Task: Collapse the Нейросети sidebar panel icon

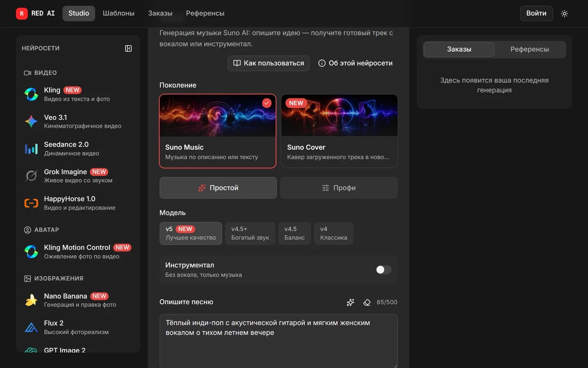Action: pyautogui.click(x=128, y=48)
